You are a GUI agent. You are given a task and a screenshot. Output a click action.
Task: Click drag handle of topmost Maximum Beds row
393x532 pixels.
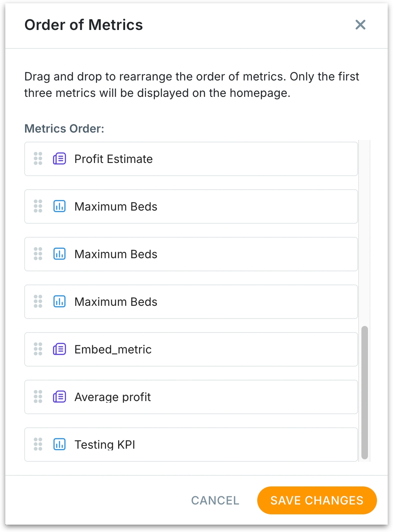(x=38, y=206)
